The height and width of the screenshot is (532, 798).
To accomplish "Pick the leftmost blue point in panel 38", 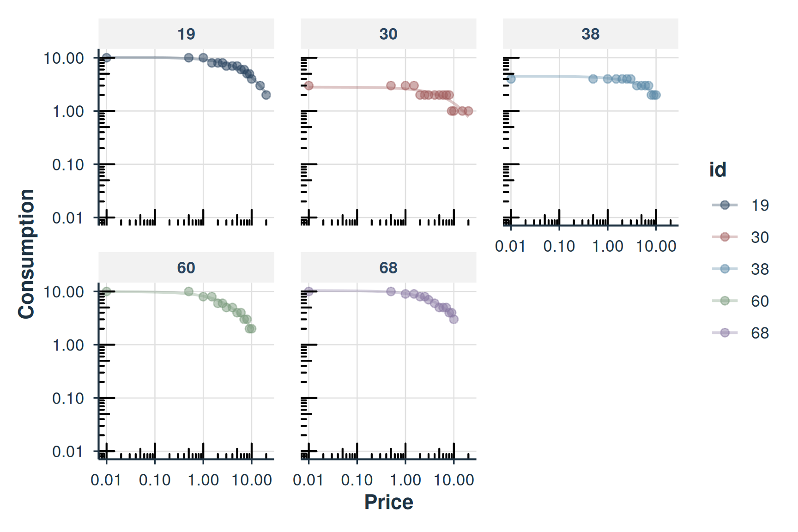I will [511, 79].
